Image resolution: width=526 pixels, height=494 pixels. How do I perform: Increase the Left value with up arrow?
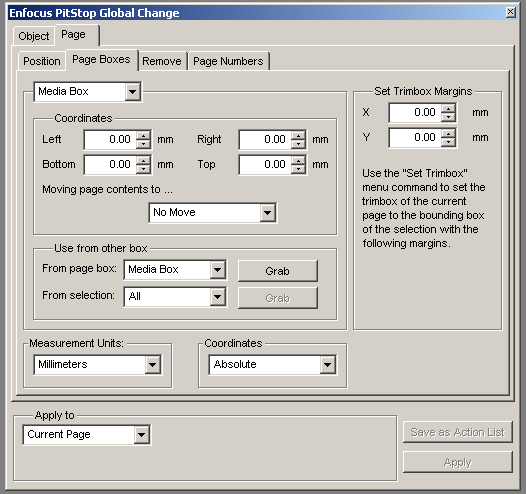(144, 135)
